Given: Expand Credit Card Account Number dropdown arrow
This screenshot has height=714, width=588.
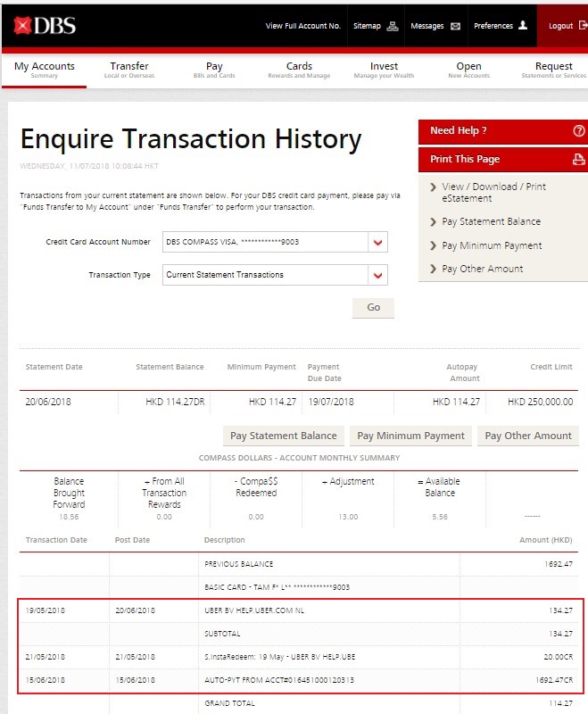Looking at the screenshot, I should point(378,243).
